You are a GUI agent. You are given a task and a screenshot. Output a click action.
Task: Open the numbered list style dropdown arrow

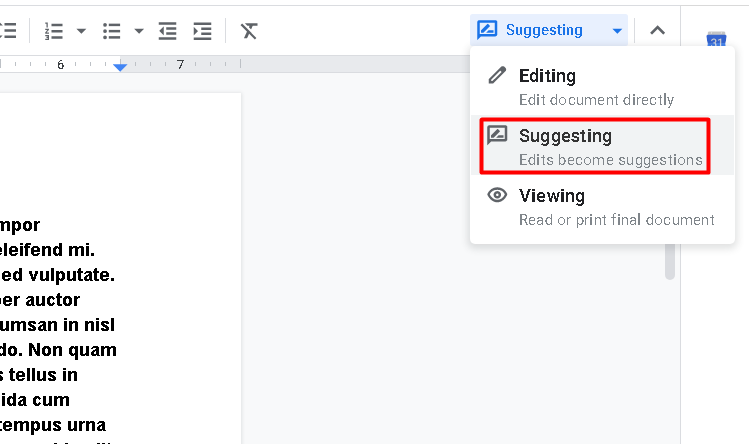click(x=81, y=31)
